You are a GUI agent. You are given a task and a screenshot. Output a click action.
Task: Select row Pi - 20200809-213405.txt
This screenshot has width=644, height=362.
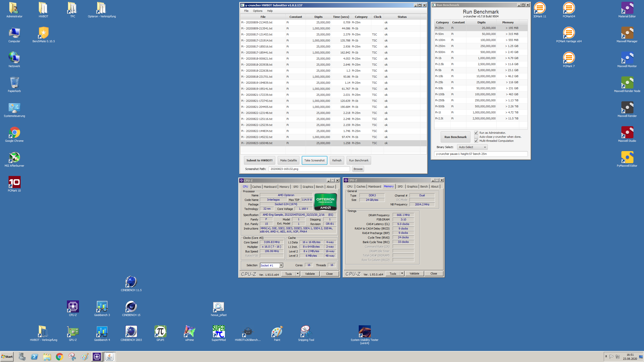coord(334,22)
